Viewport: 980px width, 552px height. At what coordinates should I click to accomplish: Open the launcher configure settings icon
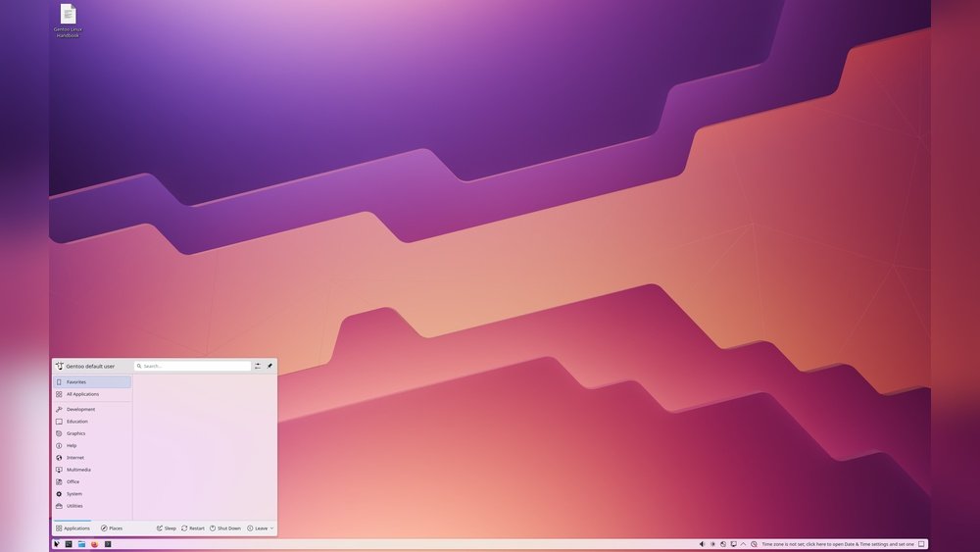[258, 366]
